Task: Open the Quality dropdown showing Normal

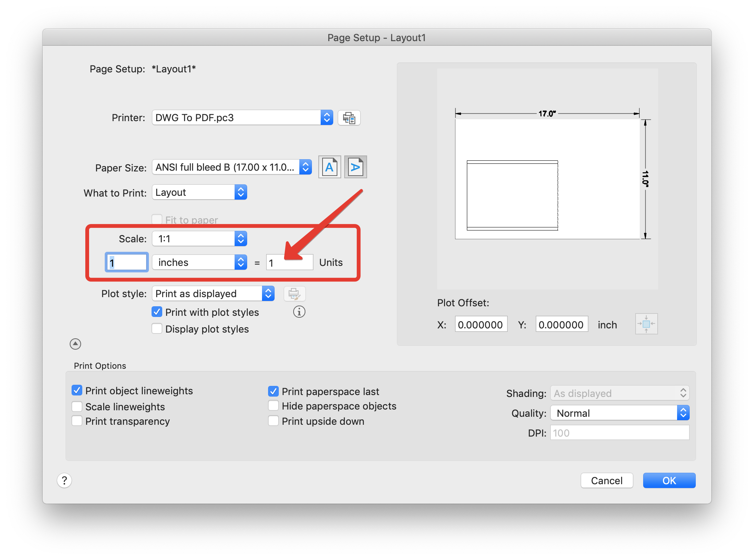Action: coord(619,413)
